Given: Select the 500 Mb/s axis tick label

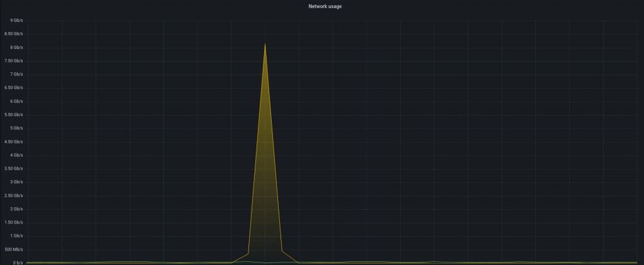Looking at the screenshot, I should click(x=12, y=250).
